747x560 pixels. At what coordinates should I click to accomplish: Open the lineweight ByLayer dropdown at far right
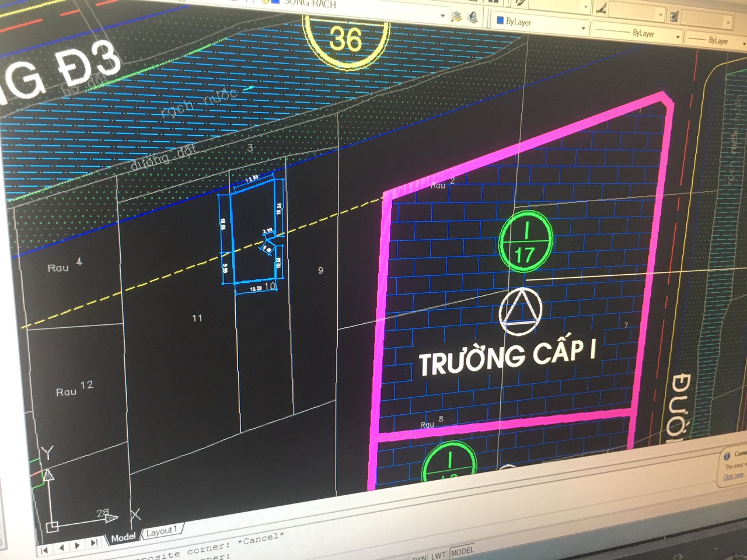(x=717, y=40)
